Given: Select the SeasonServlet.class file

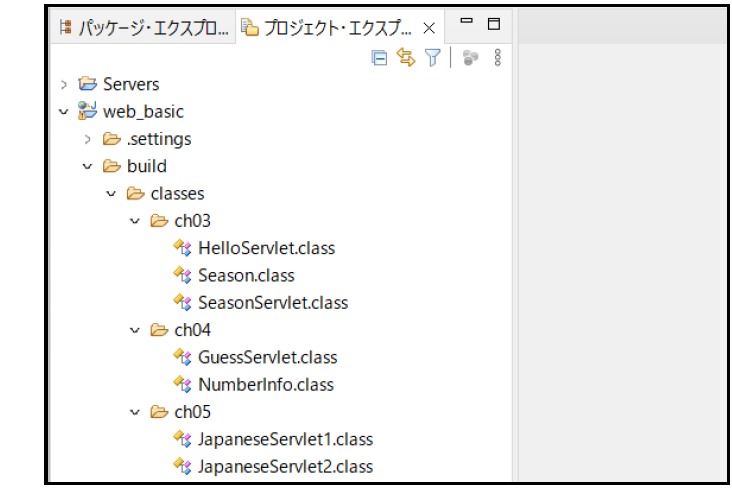Looking at the screenshot, I should coord(272,302).
